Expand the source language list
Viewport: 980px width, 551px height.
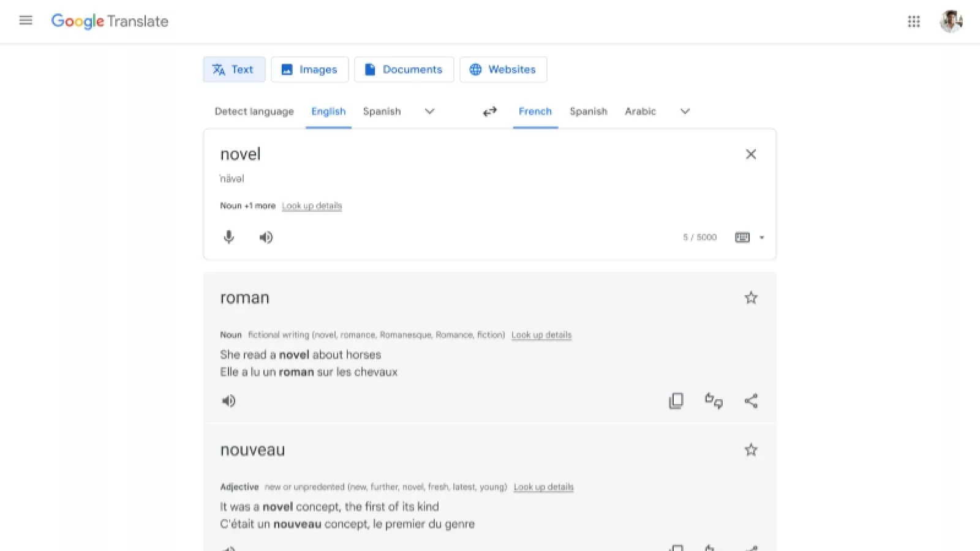[429, 111]
